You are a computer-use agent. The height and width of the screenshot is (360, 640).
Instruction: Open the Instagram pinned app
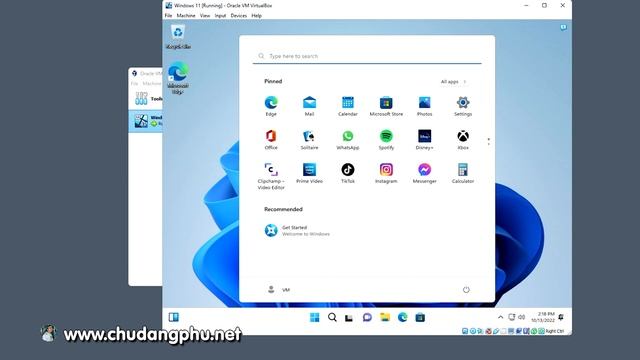[386, 173]
